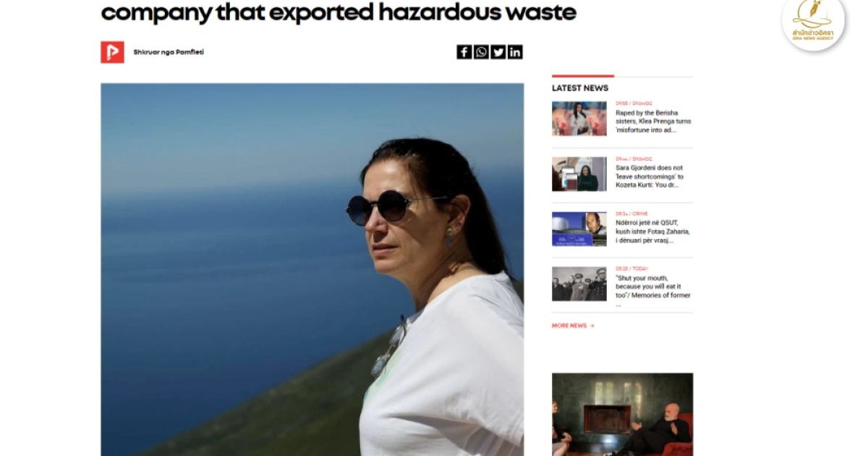This screenshot has width=868, height=456.
Task: Share article on LinkedIn
Action: pyautogui.click(x=515, y=52)
